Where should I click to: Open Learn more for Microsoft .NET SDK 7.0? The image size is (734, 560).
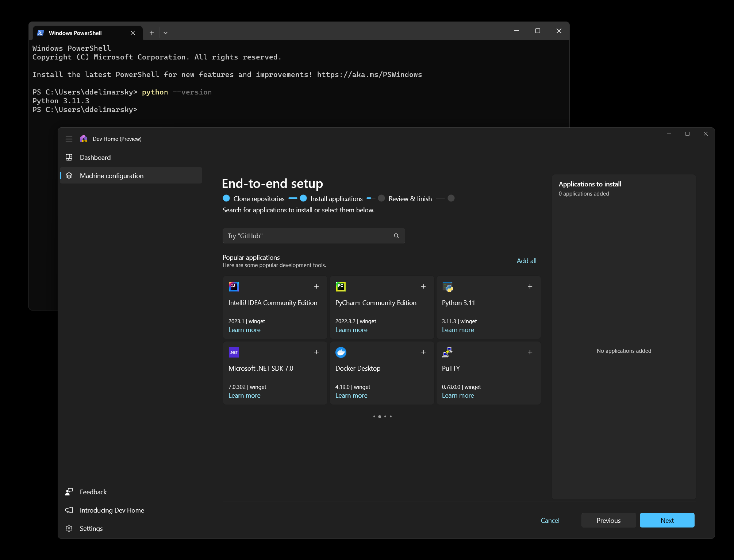pyautogui.click(x=245, y=395)
